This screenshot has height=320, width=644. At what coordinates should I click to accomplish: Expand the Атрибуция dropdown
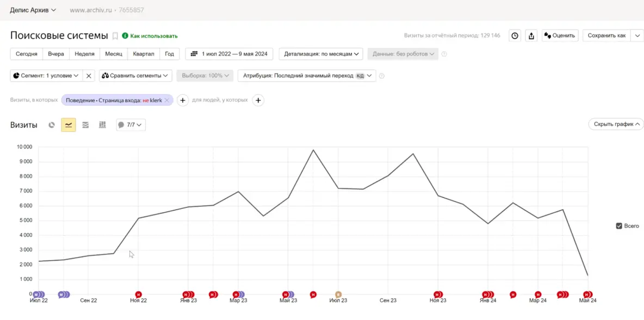point(307,76)
